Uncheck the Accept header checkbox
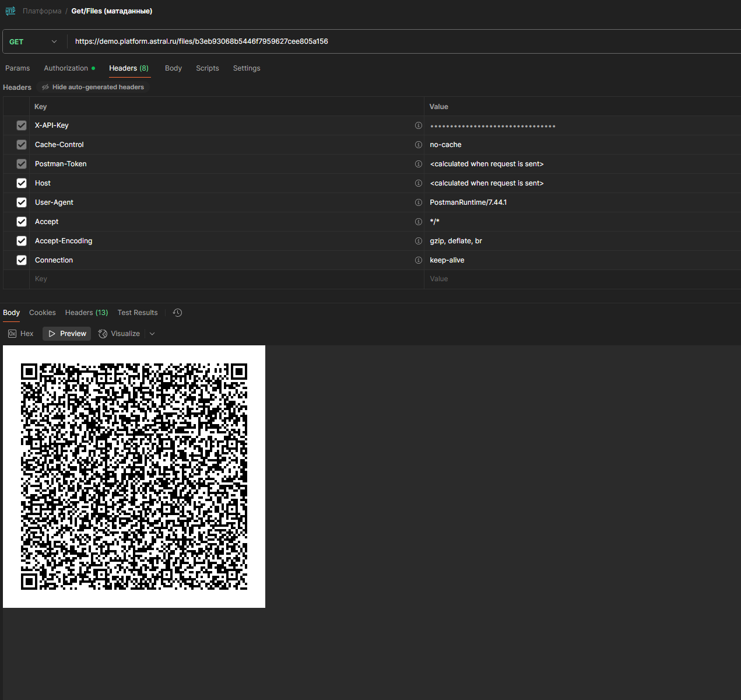The image size is (741, 700). pos(22,222)
